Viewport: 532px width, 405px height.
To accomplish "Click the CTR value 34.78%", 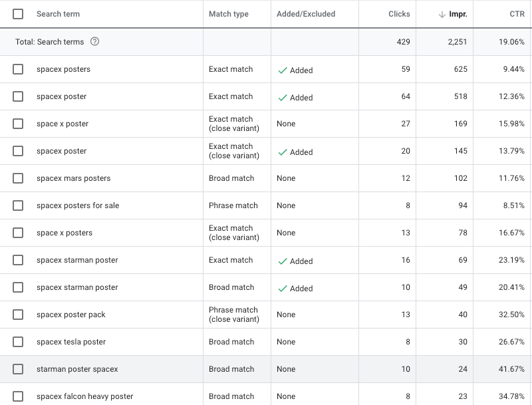I will click(x=511, y=396).
